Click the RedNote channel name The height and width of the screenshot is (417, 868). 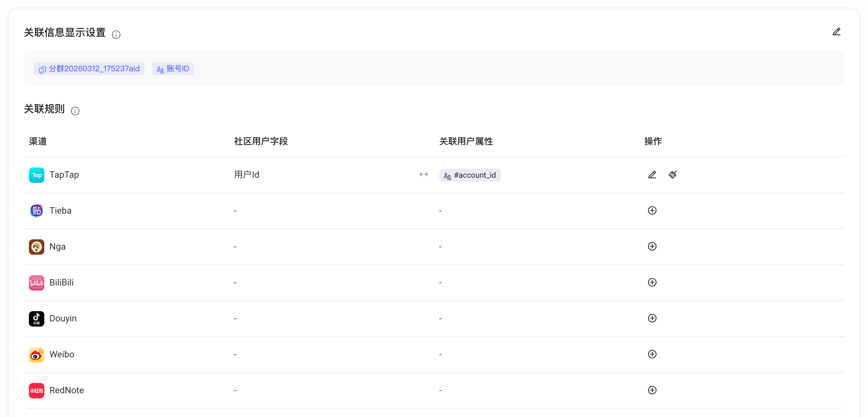point(67,390)
